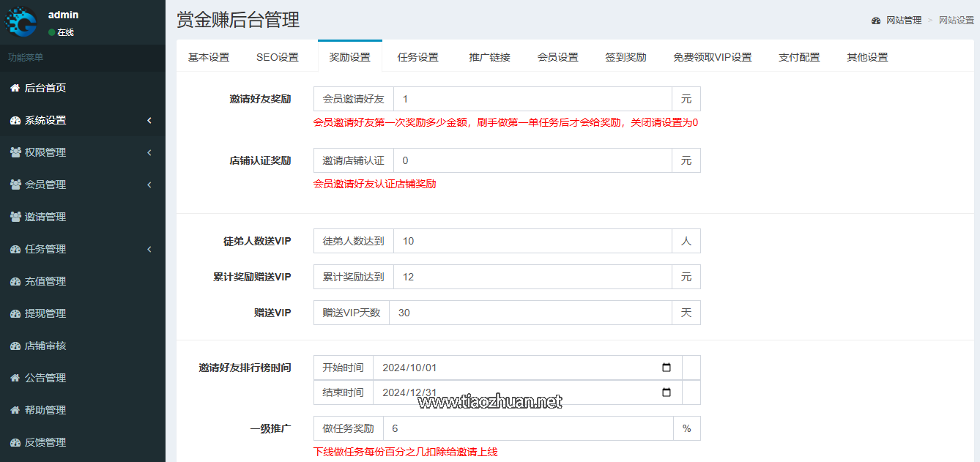Click the users icon beside 邀请管理
Viewport: 980px width, 462px height.
[x=15, y=217]
